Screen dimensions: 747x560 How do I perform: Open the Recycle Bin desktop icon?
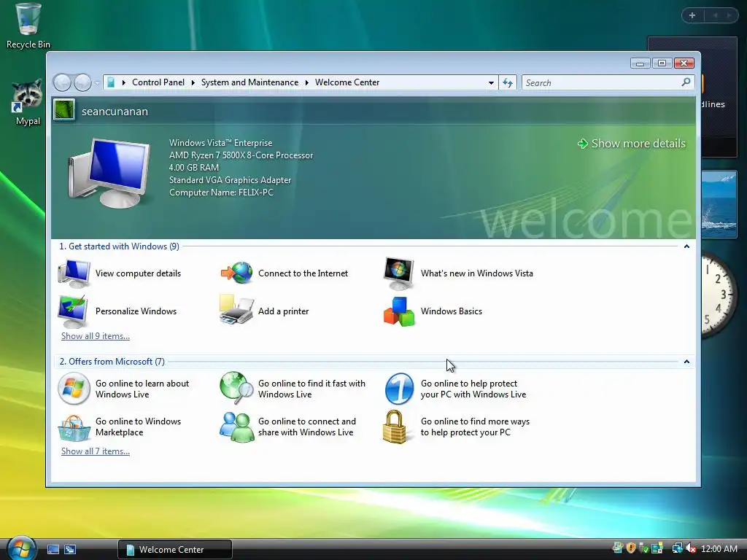tap(28, 26)
